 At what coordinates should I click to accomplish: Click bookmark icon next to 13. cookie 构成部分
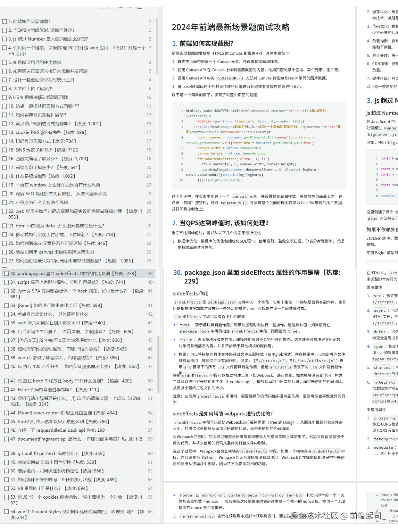4,133
